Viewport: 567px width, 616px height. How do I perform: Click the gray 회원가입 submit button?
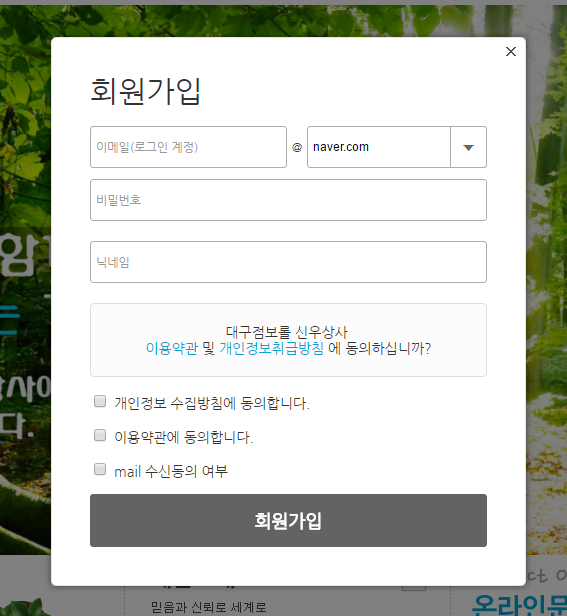point(288,521)
